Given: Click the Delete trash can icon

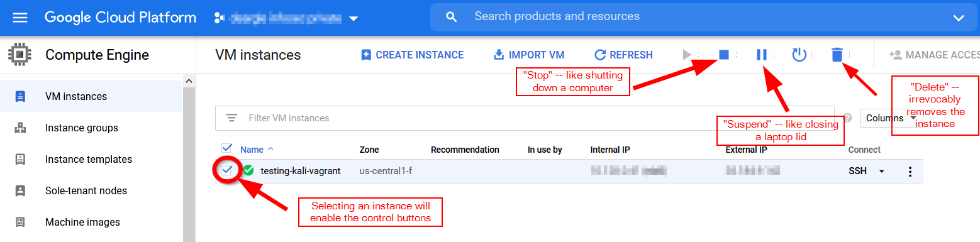Looking at the screenshot, I should point(837,55).
